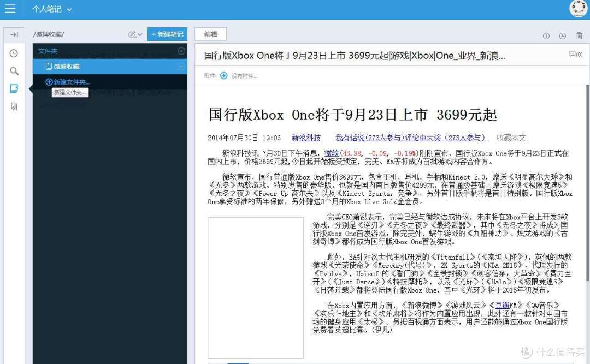Select the notebooks icon in sidebar

coord(14,88)
